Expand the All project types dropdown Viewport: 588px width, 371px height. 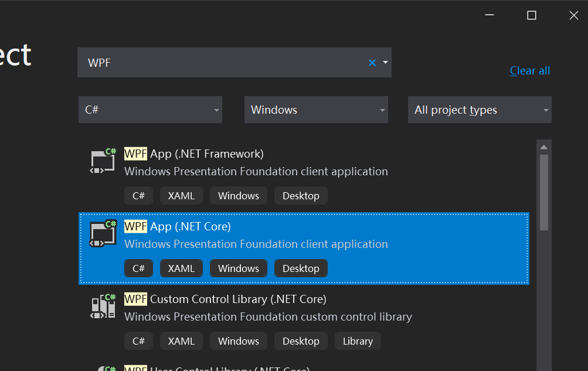click(x=480, y=110)
